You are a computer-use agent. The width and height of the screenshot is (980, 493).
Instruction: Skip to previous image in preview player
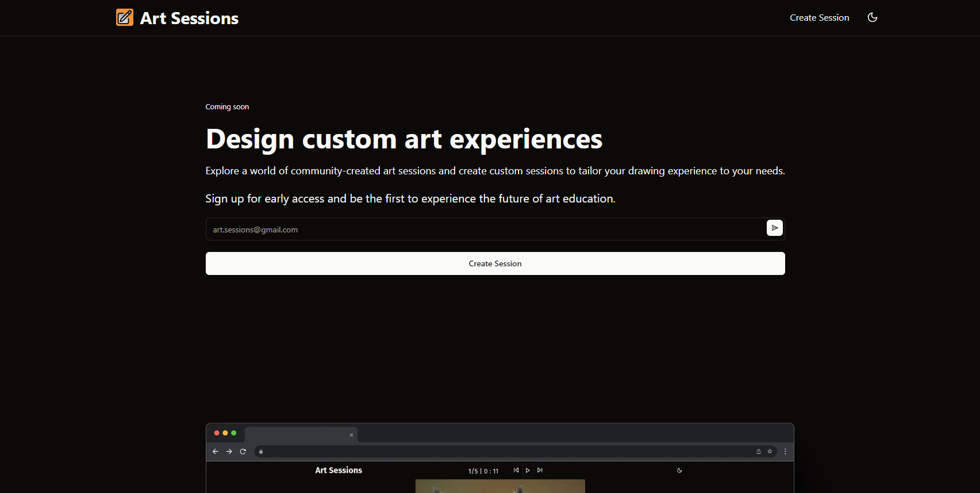click(516, 470)
